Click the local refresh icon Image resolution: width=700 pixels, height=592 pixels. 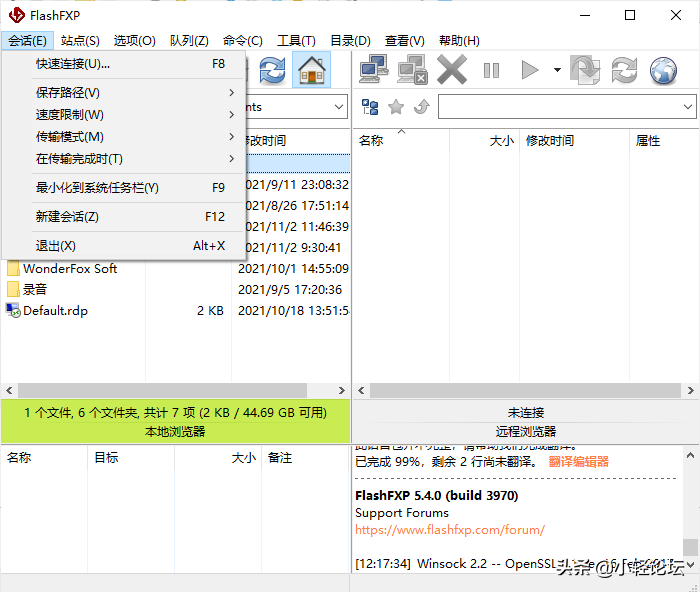click(272, 70)
